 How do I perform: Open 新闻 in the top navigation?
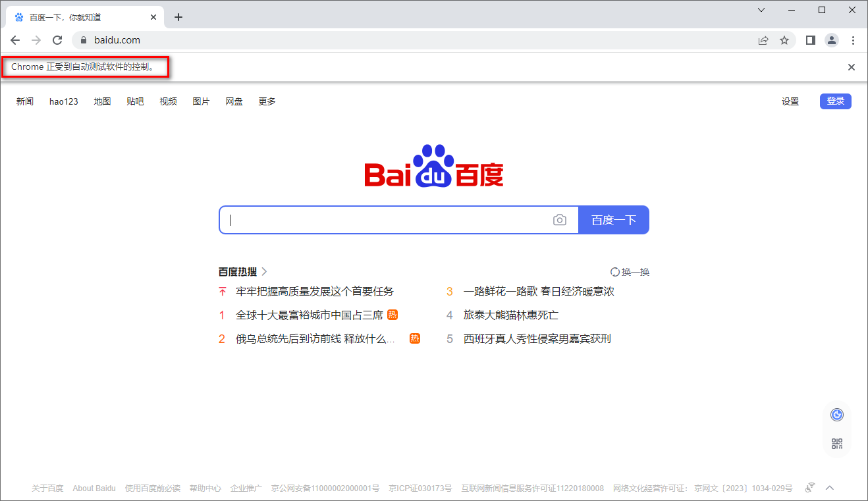tap(25, 101)
